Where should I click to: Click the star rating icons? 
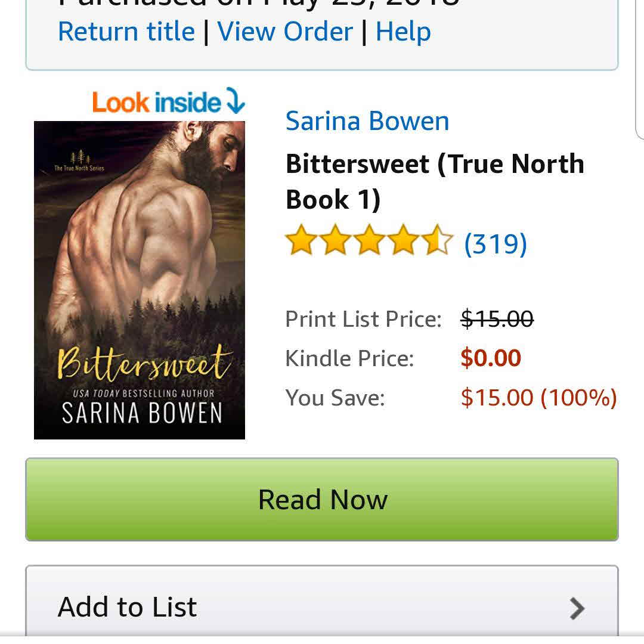369,241
